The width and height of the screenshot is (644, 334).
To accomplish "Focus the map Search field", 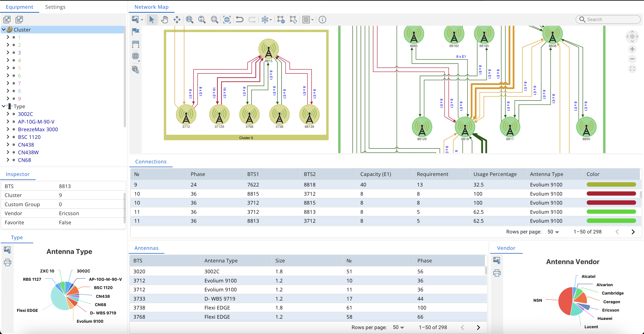I will (x=608, y=19).
